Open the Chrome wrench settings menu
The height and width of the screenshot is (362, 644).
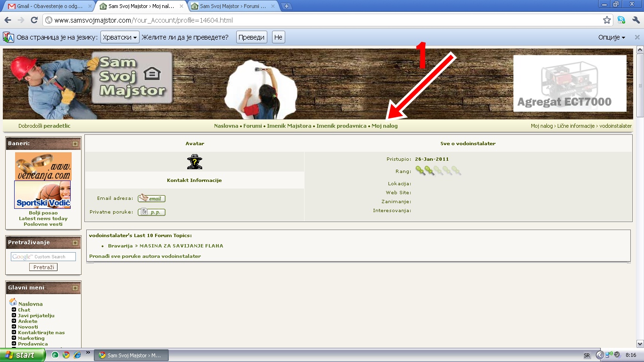[x=636, y=20]
